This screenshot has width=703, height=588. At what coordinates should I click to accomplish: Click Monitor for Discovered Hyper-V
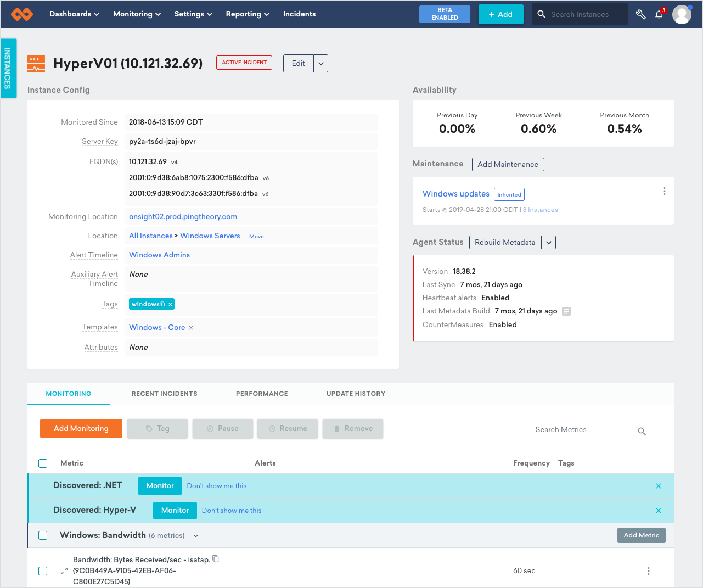pos(175,510)
